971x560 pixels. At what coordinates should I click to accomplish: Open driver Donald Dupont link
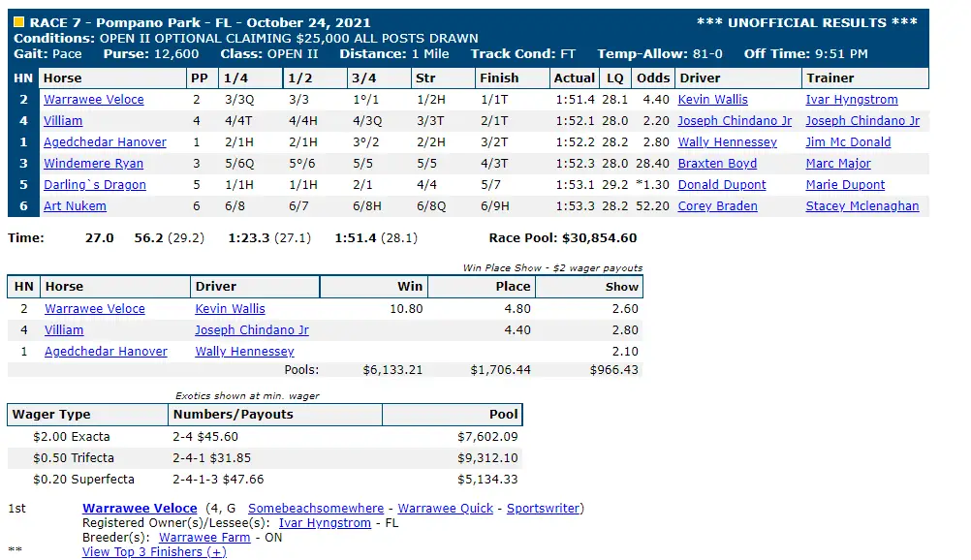722,185
